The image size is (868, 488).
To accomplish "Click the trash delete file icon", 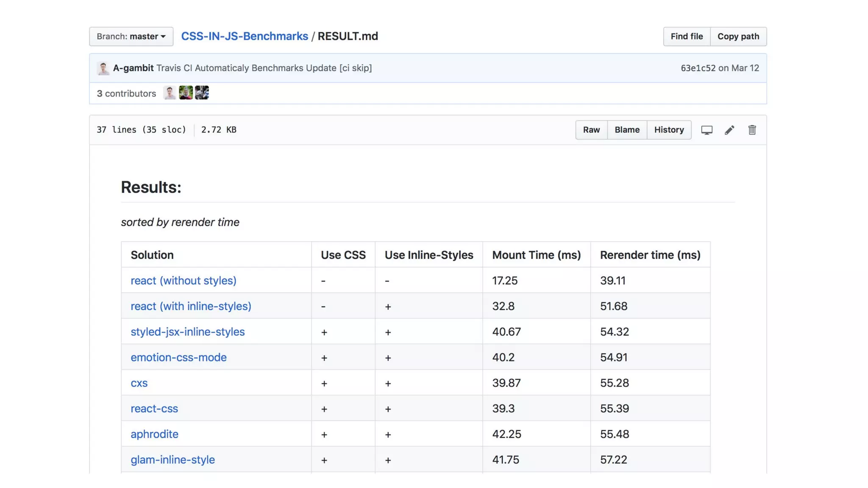I will 752,130.
